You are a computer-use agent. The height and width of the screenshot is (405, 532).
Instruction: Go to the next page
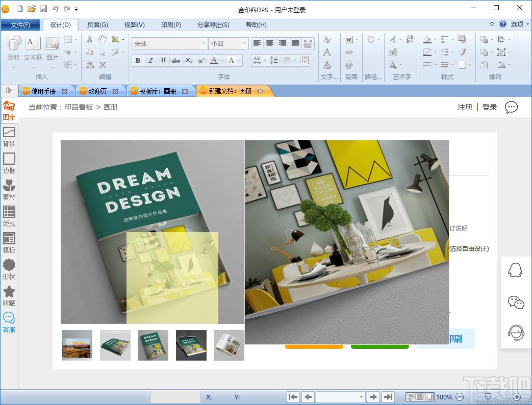pyautogui.click(x=373, y=396)
